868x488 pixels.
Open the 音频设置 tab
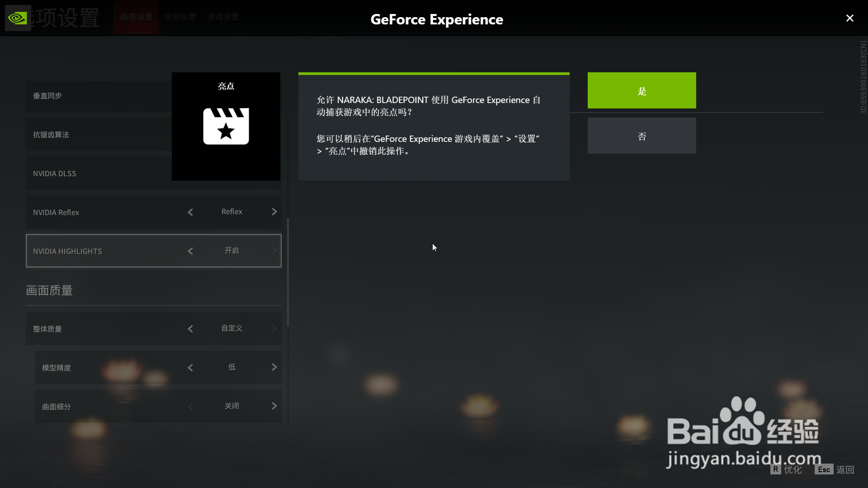(180, 17)
